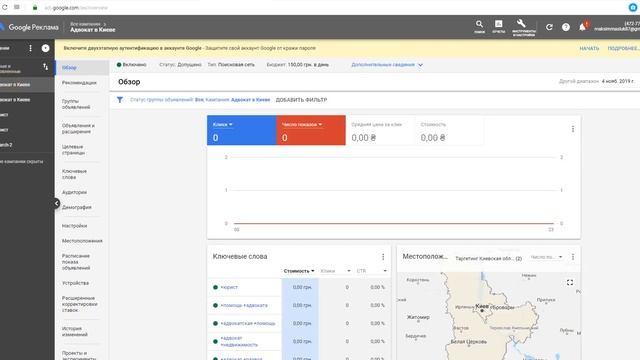Open Расписание показа объявлений

tap(76, 262)
